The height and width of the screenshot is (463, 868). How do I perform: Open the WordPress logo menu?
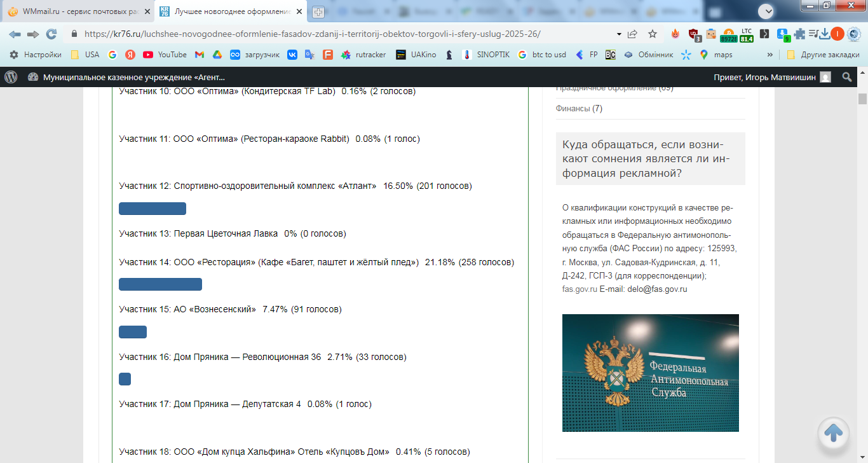[11, 77]
